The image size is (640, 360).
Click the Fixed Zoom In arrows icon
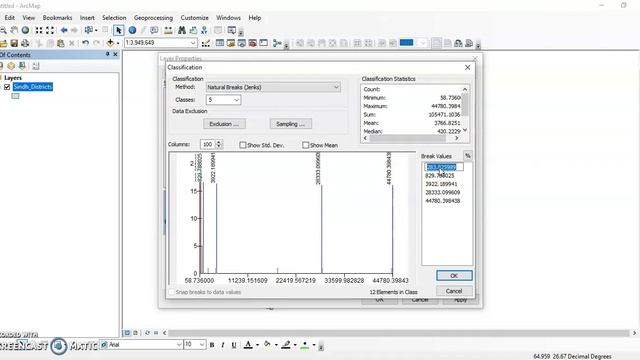(x=39, y=30)
